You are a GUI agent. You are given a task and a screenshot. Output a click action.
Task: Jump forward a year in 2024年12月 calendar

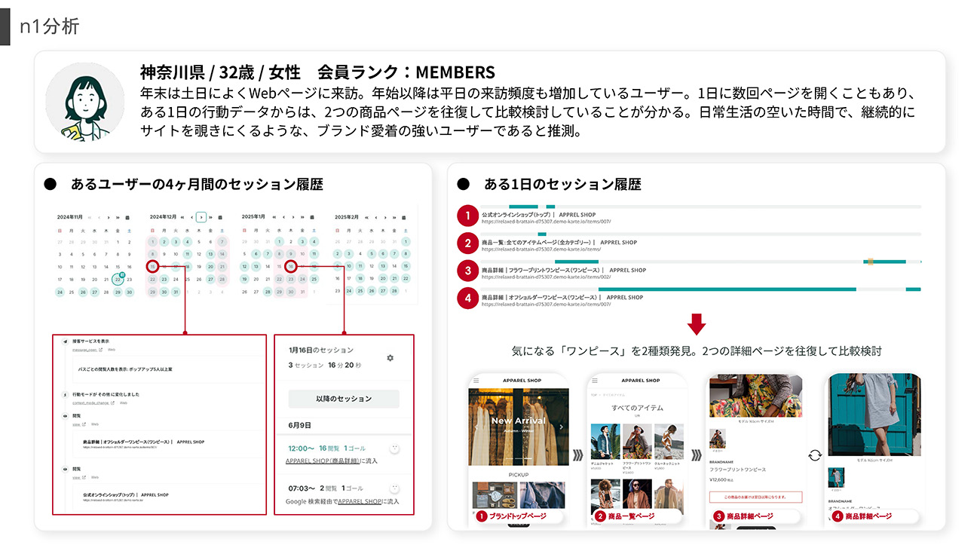click(x=210, y=217)
